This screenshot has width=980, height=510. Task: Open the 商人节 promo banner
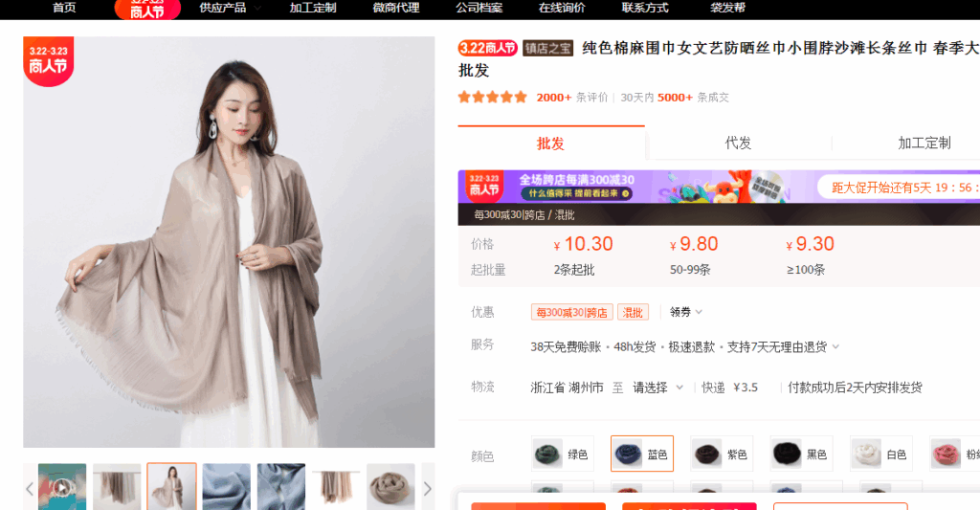coord(719,187)
